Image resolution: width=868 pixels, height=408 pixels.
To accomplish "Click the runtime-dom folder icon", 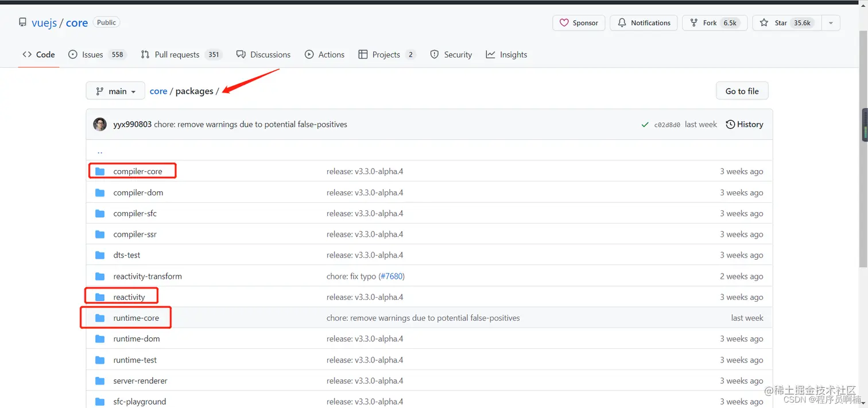I will tap(100, 338).
